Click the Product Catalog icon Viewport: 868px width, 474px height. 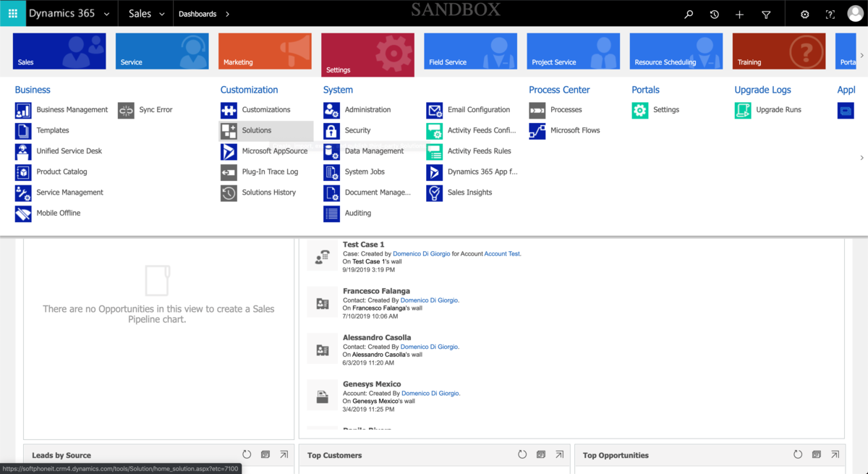(24, 172)
